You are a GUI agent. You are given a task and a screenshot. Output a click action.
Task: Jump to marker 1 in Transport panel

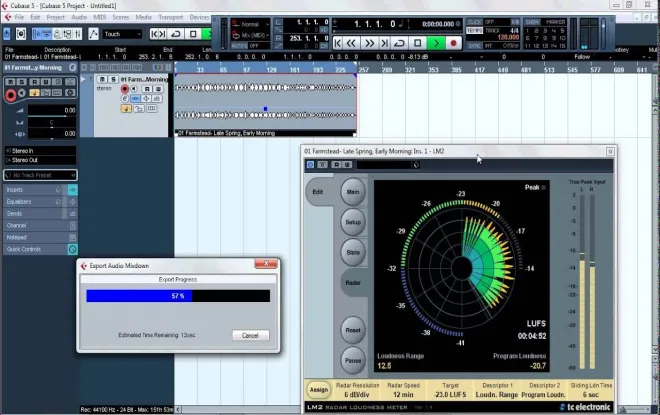(x=528, y=31)
